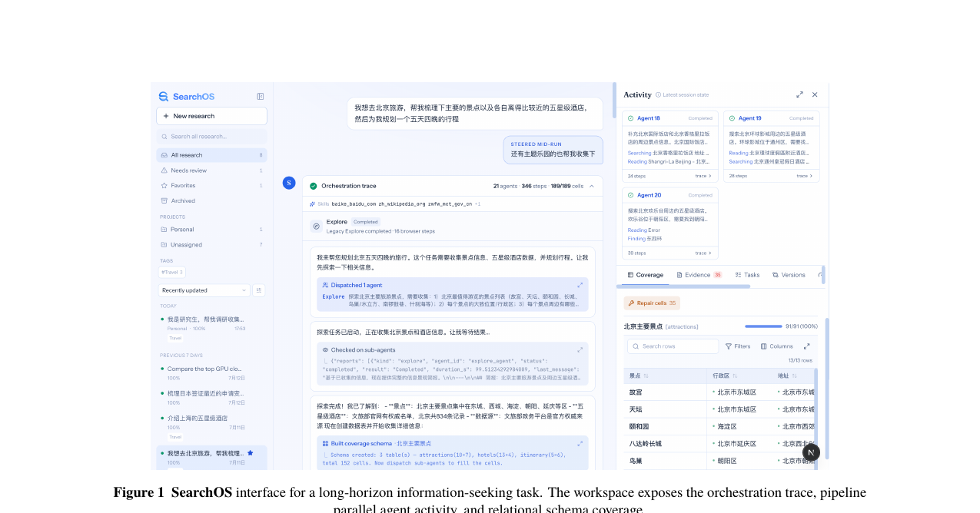Click the star on the '我想去北京旅游' item
The height and width of the screenshot is (513, 980).
click(x=250, y=453)
